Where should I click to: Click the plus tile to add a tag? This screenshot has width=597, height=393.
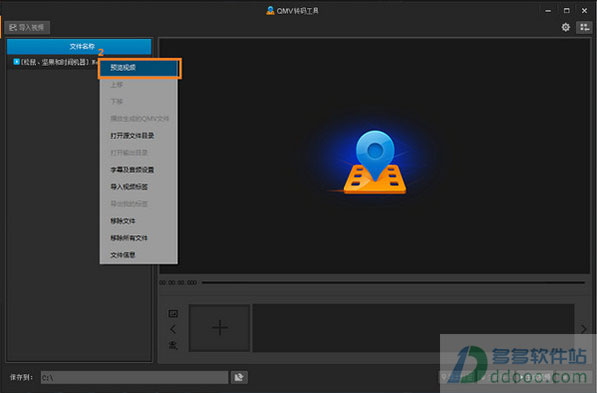pyautogui.click(x=220, y=328)
